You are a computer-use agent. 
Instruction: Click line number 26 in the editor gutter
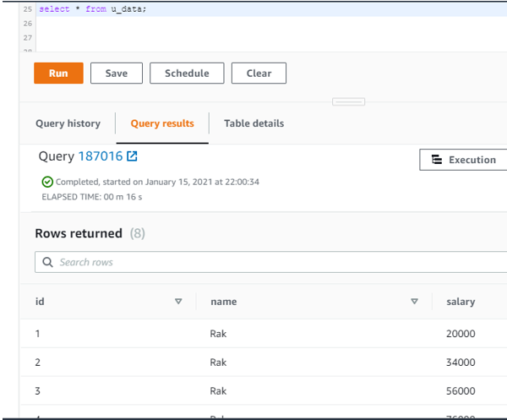[x=28, y=24]
